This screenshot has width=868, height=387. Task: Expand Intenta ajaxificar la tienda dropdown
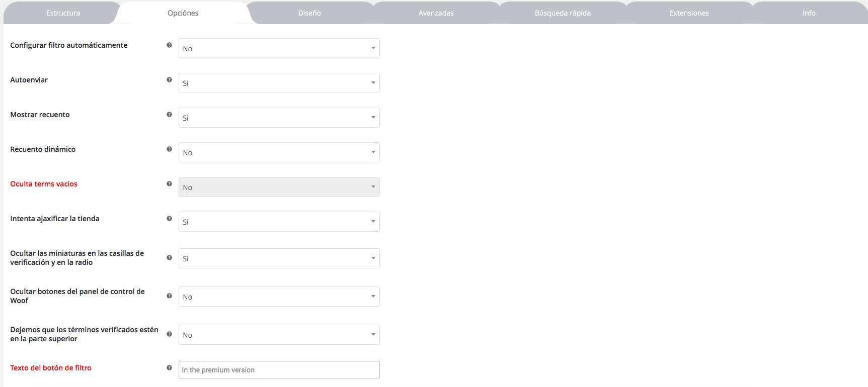click(279, 222)
